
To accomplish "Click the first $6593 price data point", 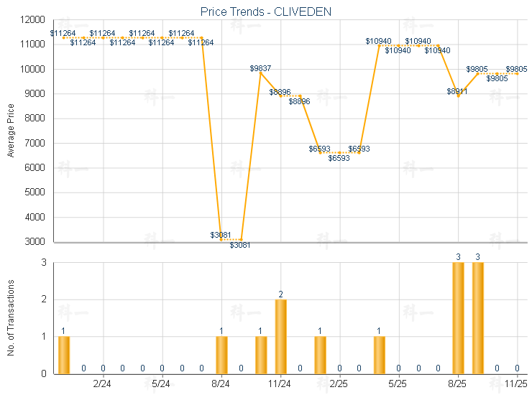I will (x=320, y=152).
